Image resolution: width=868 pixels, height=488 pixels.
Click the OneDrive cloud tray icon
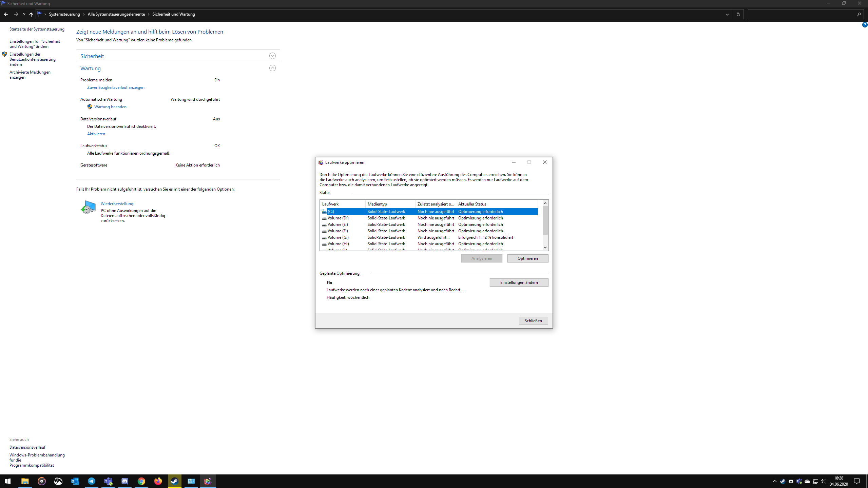click(x=807, y=481)
